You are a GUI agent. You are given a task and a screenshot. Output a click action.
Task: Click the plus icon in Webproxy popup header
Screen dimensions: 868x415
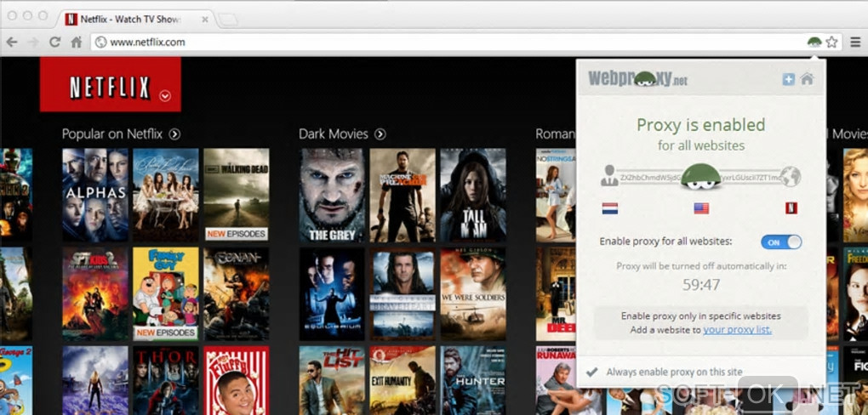[x=788, y=80]
